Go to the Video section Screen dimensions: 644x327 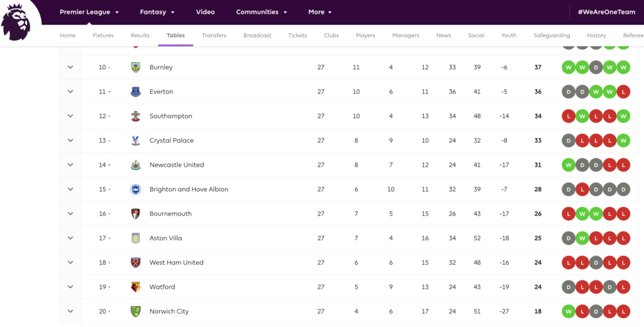click(206, 13)
